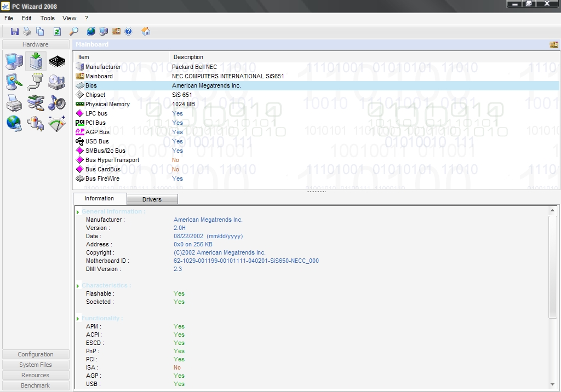
Task: Open the Multimedia music note speaker icon
Action: [57, 103]
